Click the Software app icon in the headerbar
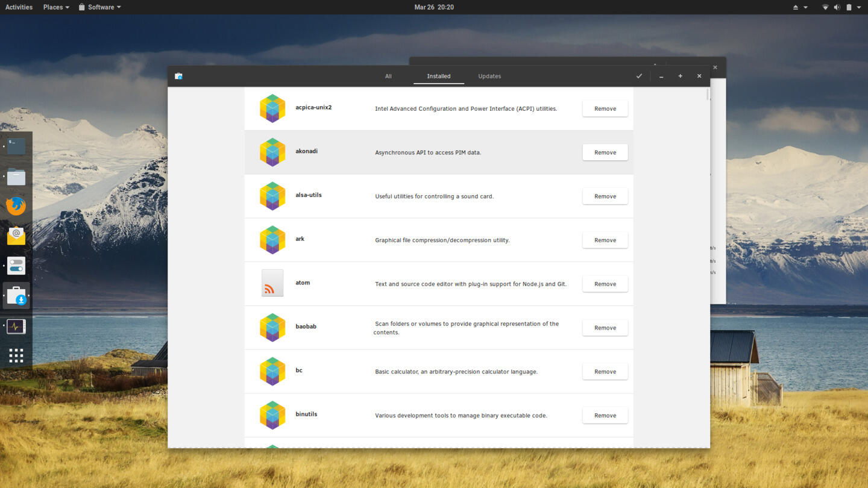Viewport: 868px width, 488px height. 178,76
